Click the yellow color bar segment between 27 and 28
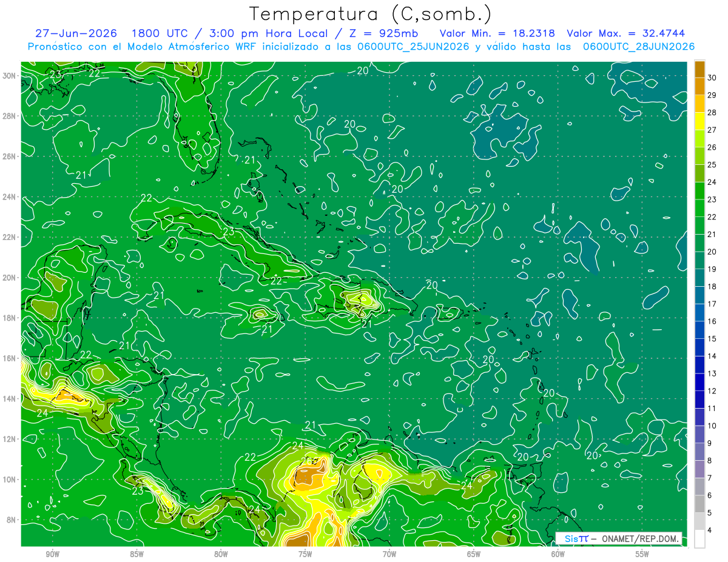This screenshot has height=562, width=728. point(699,121)
